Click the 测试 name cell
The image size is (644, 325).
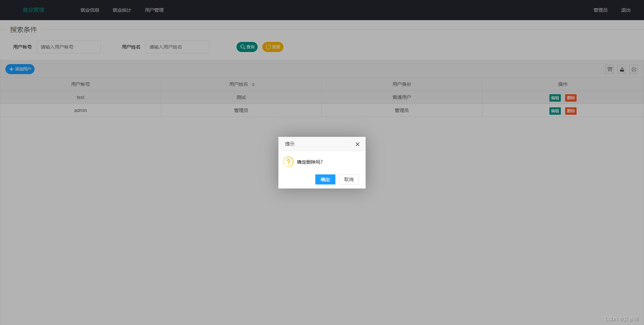click(x=241, y=97)
